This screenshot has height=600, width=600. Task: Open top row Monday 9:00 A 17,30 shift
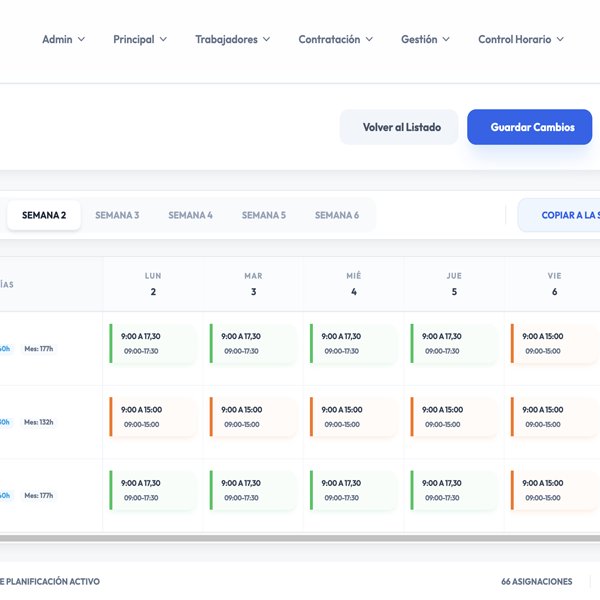point(153,343)
